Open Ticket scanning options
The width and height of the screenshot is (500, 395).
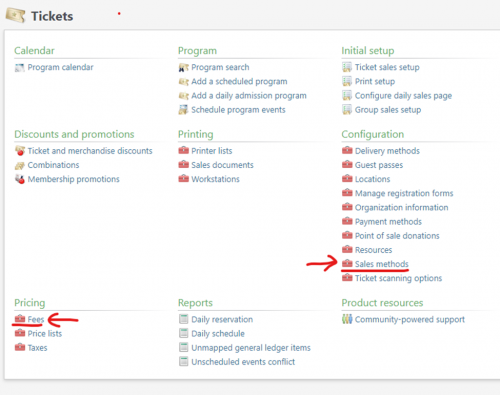(398, 278)
